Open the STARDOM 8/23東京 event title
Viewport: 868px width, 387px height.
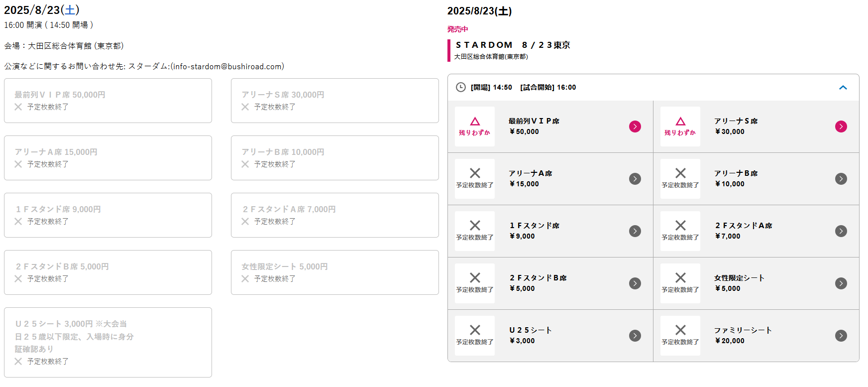click(513, 45)
